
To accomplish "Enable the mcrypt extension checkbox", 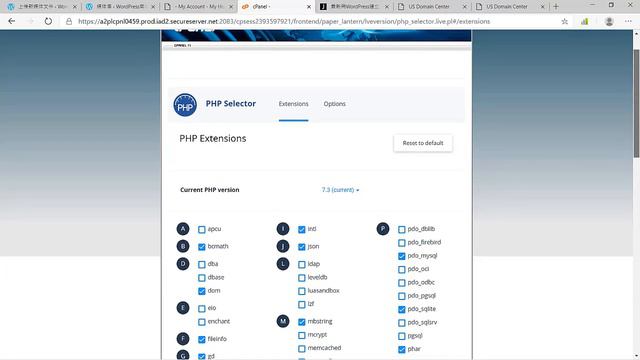I will pos(302,335).
